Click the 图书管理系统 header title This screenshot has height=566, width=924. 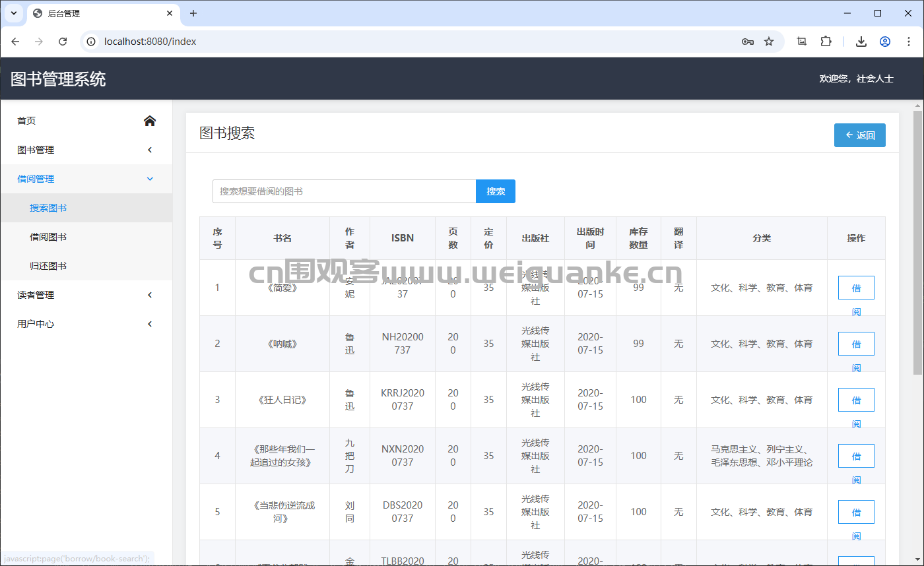pyautogui.click(x=58, y=79)
